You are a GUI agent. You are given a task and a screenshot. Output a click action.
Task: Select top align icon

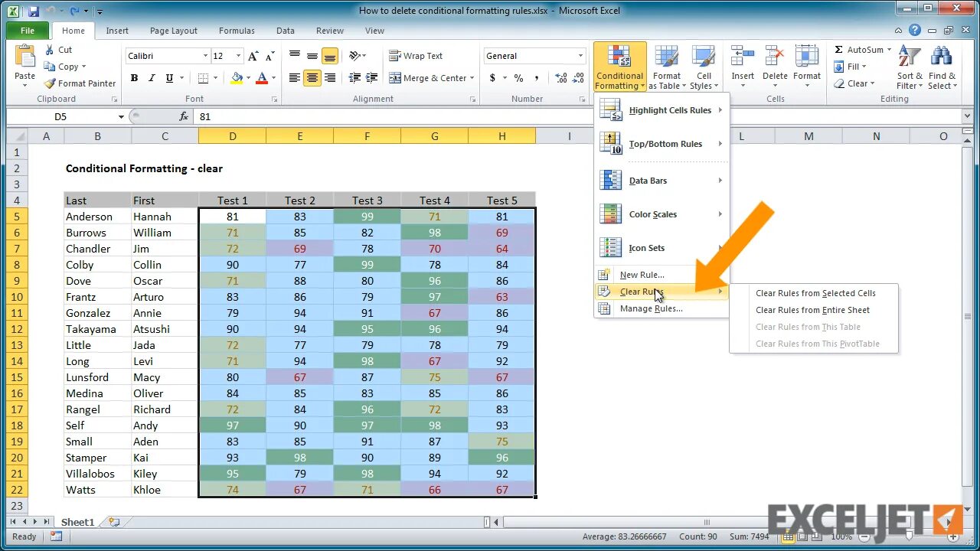pos(295,56)
